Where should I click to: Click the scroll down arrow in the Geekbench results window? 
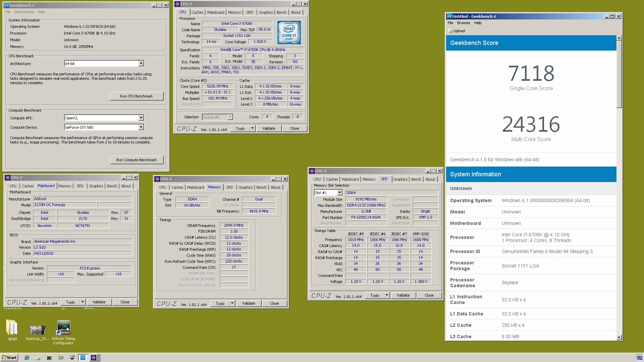coord(619,338)
